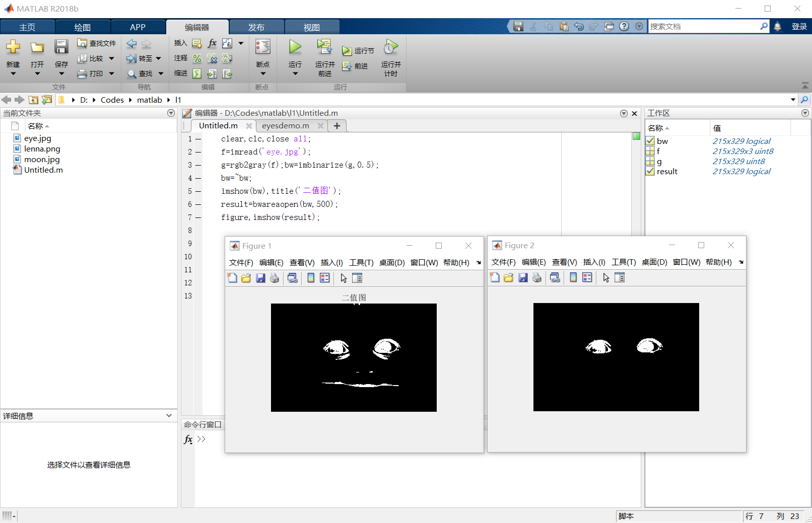Open the 保存 dropdown arrow
812x523 pixels.
pyautogui.click(x=61, y=74)
